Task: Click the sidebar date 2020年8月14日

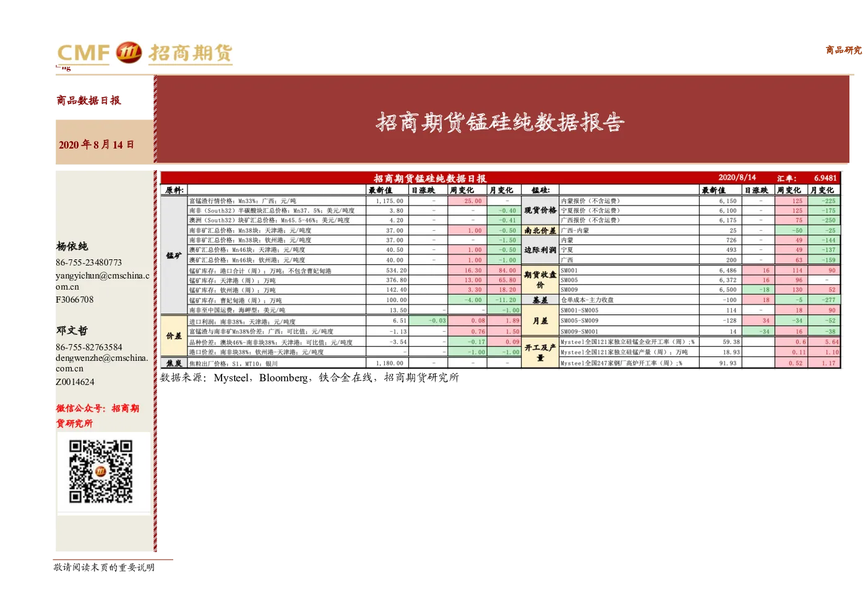Action: click(97, 144)
